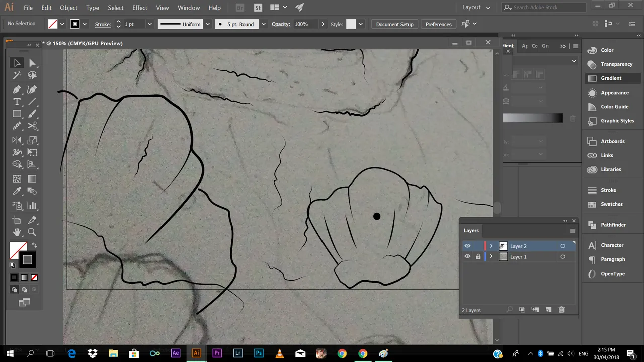
Task: Activate the Hand tool
Action: (17, 232)
